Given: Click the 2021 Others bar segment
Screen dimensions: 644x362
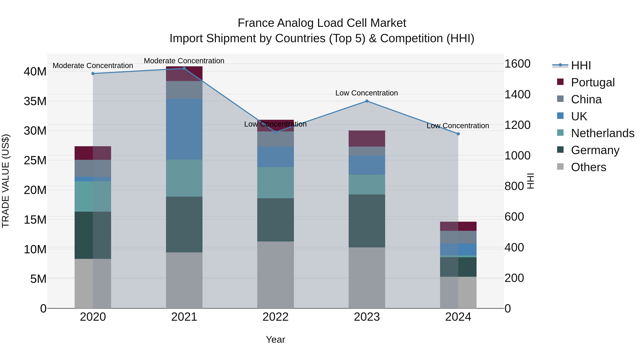Looking at the screenshot, I should pyautogui.click(x=184, y=280).
